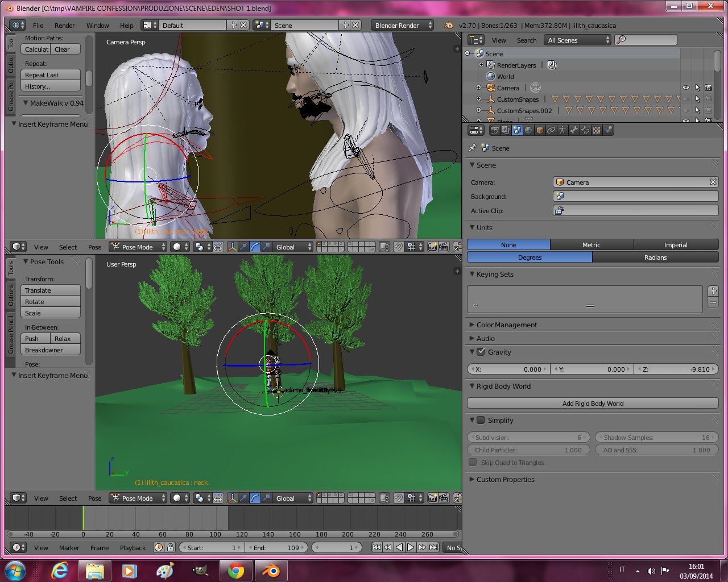This screenshot has width=728, height=582.
Task: Open the Armature data properties tab
Action: click(x=562, y=130)
